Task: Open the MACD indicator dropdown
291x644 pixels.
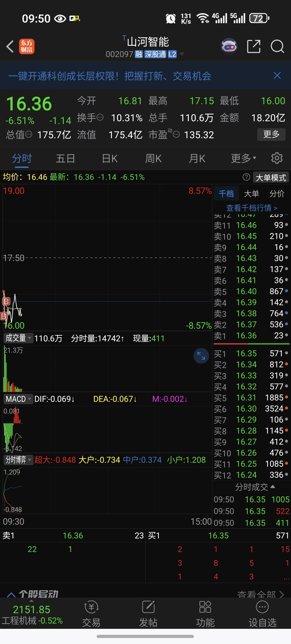Action: coord(18,399)
